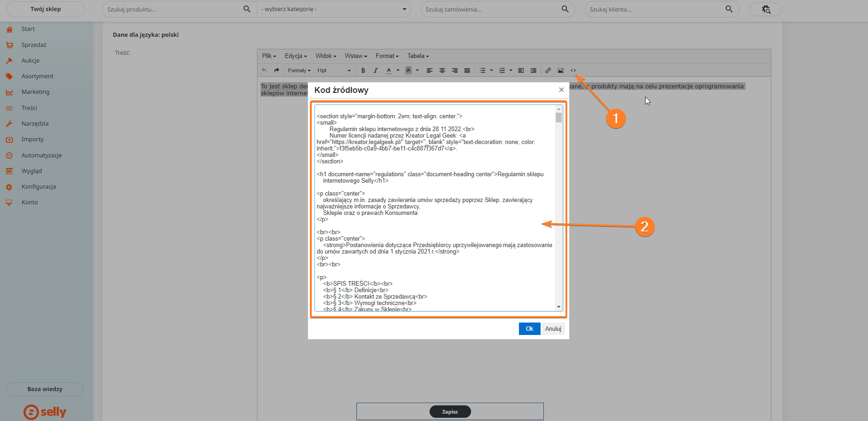Click the Anuluj button
Screen dimensions: 868x421
coord(553,329)
